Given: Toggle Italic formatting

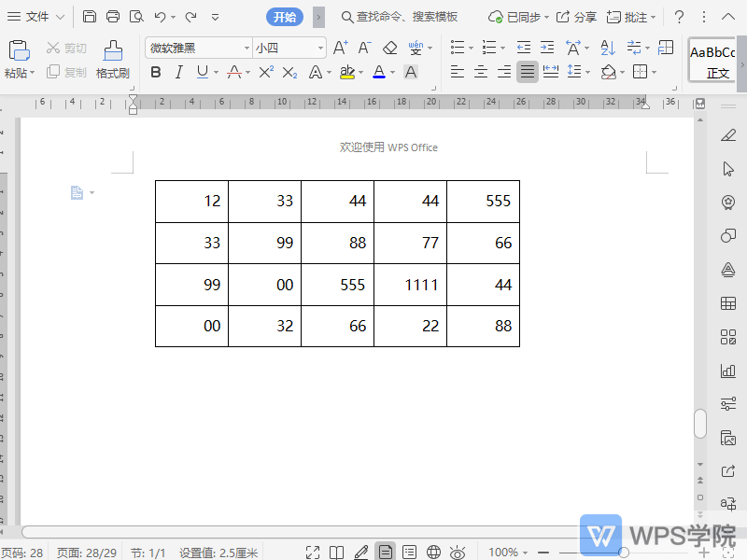Looking at the screenshot, I should pyautogui.click(x=178, y=72).
